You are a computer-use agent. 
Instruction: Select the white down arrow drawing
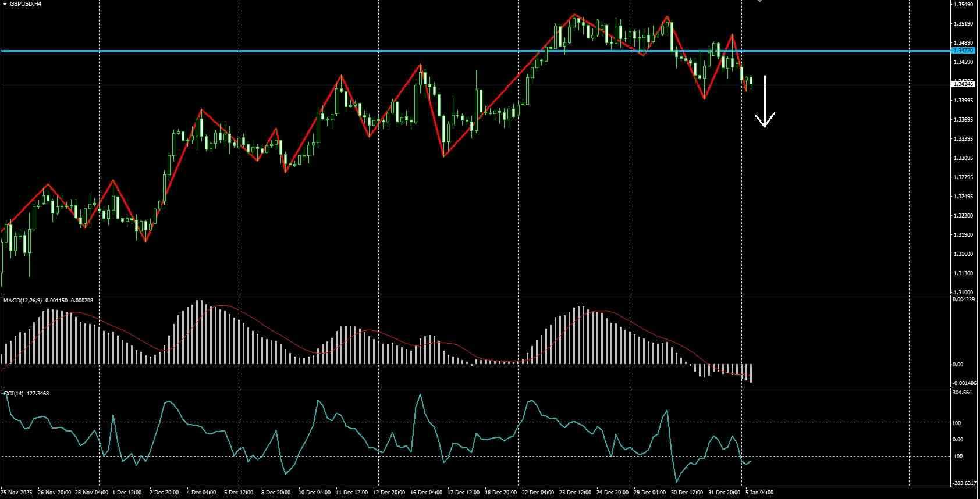(765, 101)
